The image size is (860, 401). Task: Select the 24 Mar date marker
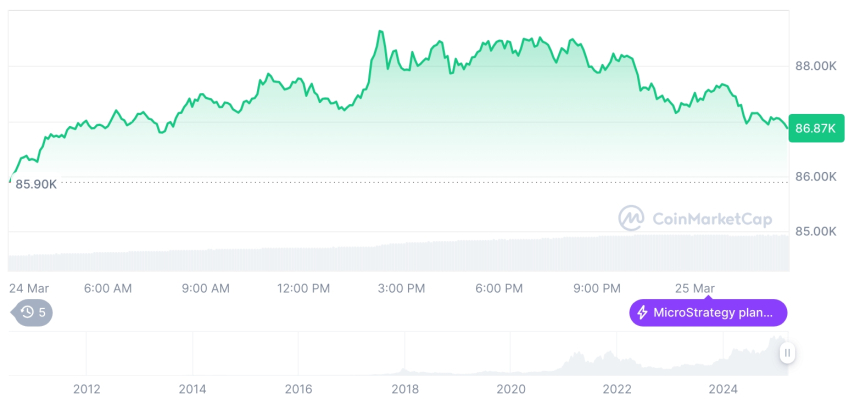pos(27,288)
